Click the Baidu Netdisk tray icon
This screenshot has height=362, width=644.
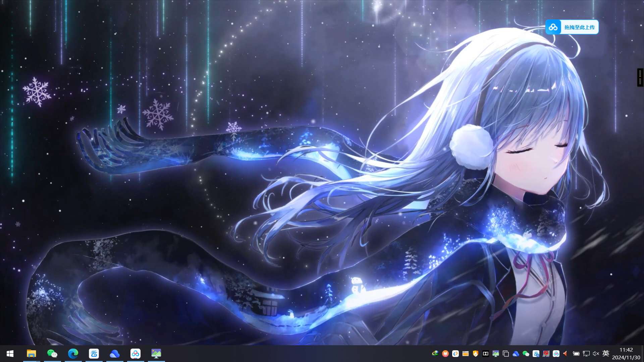point(556,354)
